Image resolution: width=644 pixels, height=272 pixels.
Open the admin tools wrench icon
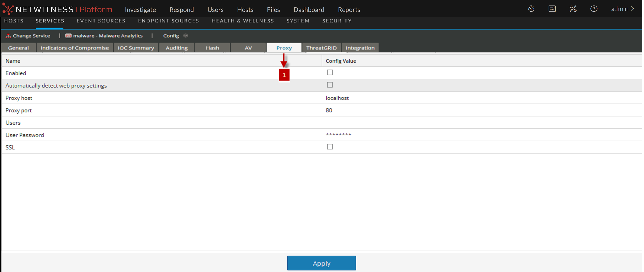[x=573, y=9]
